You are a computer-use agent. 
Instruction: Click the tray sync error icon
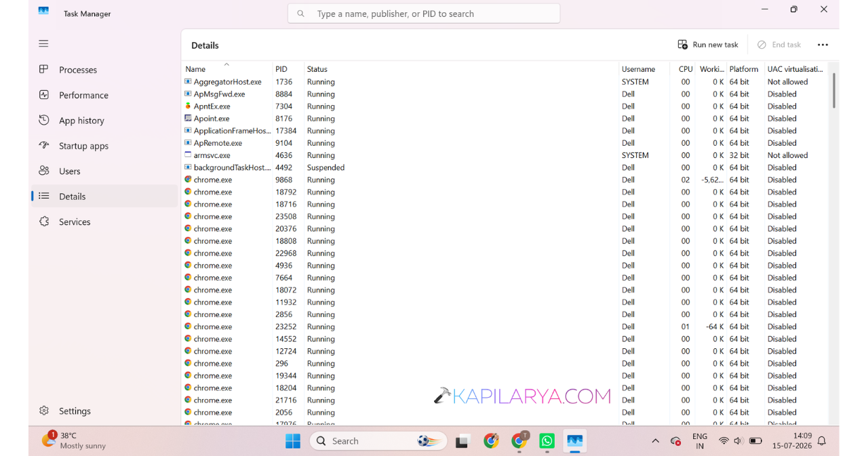tap(675, 441)
